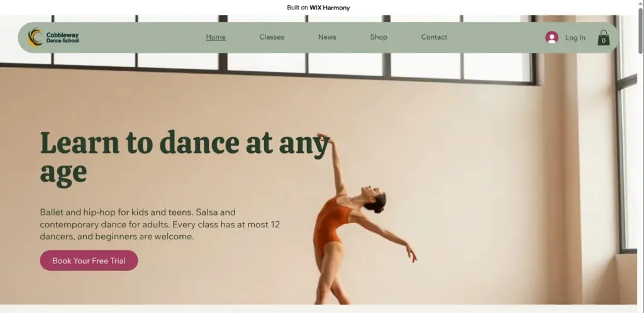
Task: Click the 'Ballet and hip-hop for kids' paragraph
Action: [x=160, y=225]
